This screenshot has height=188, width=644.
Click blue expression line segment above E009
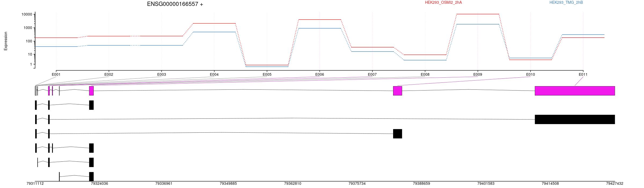tap(478, 24)
